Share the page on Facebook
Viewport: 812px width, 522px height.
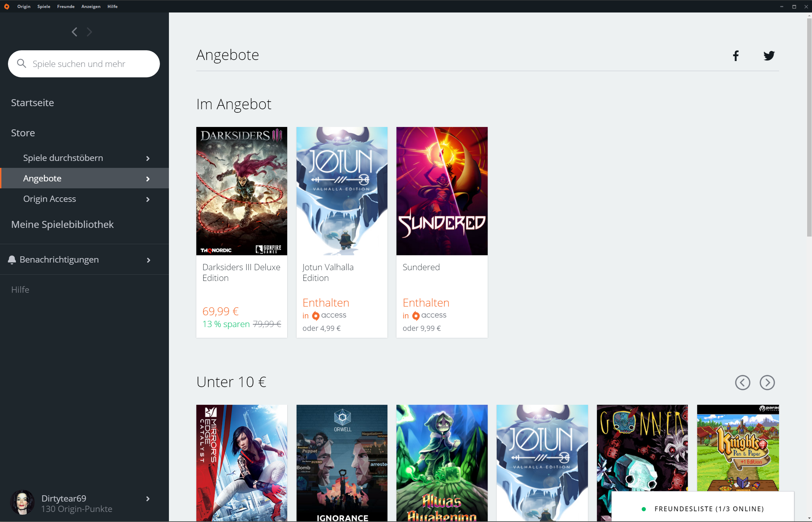736,55
